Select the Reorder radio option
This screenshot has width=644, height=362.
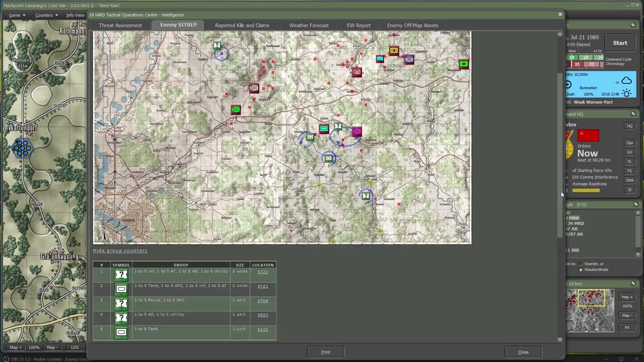tap(581, 264)
